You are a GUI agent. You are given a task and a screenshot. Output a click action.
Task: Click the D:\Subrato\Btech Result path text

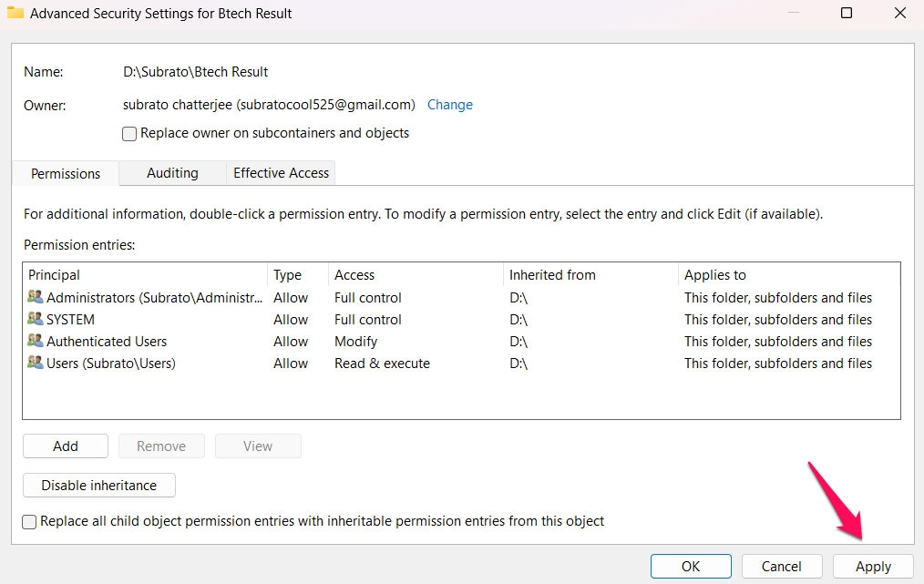195,72
